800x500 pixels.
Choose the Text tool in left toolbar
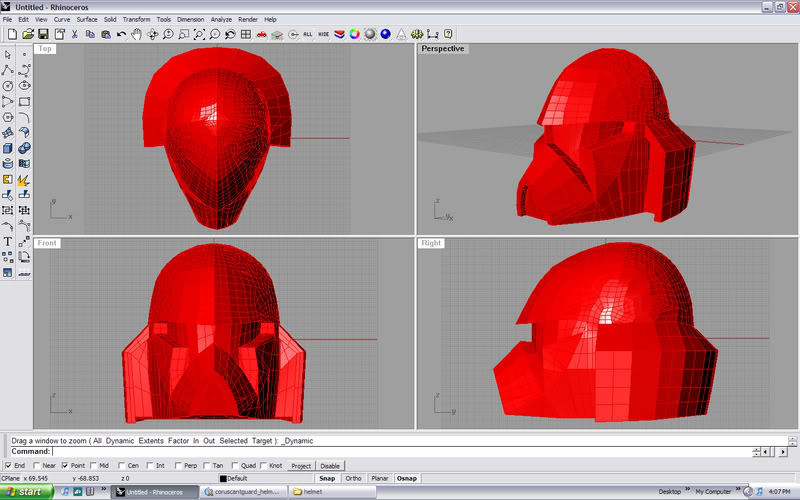point(8,241)
